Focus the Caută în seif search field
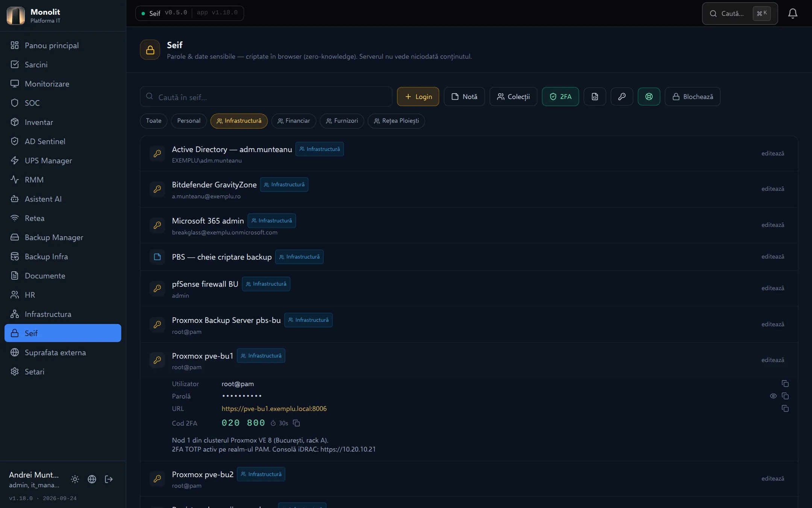The width and height of the screenshot is (812, 508). tap(266, 97)
